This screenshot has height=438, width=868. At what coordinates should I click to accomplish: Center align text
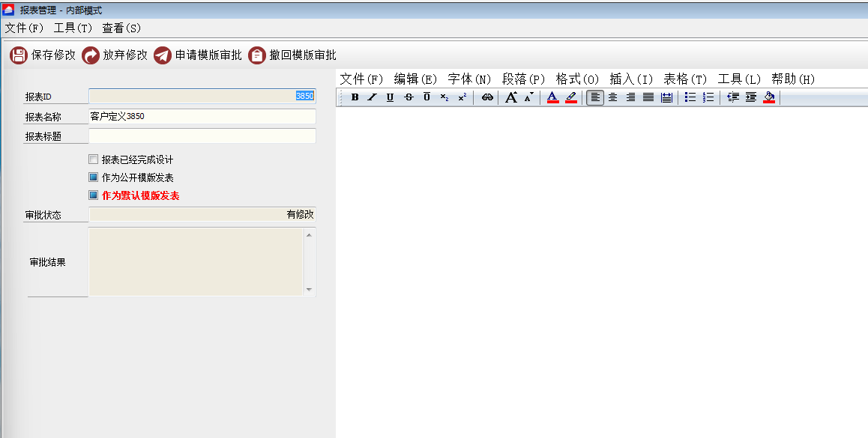point(613,97)
